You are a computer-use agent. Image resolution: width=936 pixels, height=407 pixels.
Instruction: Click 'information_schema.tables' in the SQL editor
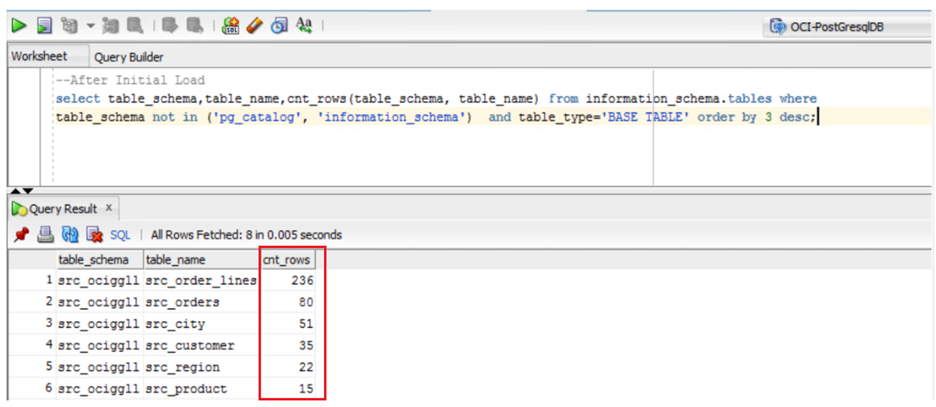678,98
